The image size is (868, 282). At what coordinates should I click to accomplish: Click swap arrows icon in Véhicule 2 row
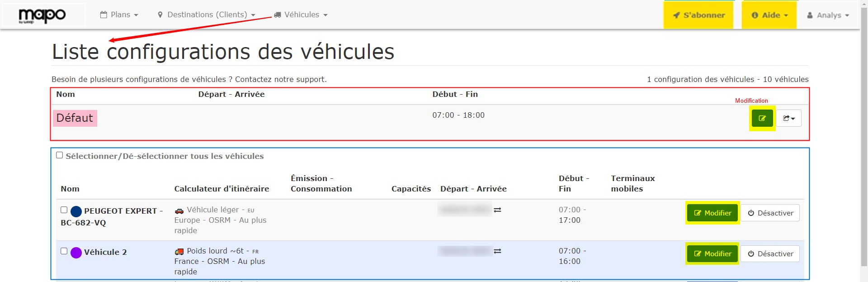(x=497, y=251)
